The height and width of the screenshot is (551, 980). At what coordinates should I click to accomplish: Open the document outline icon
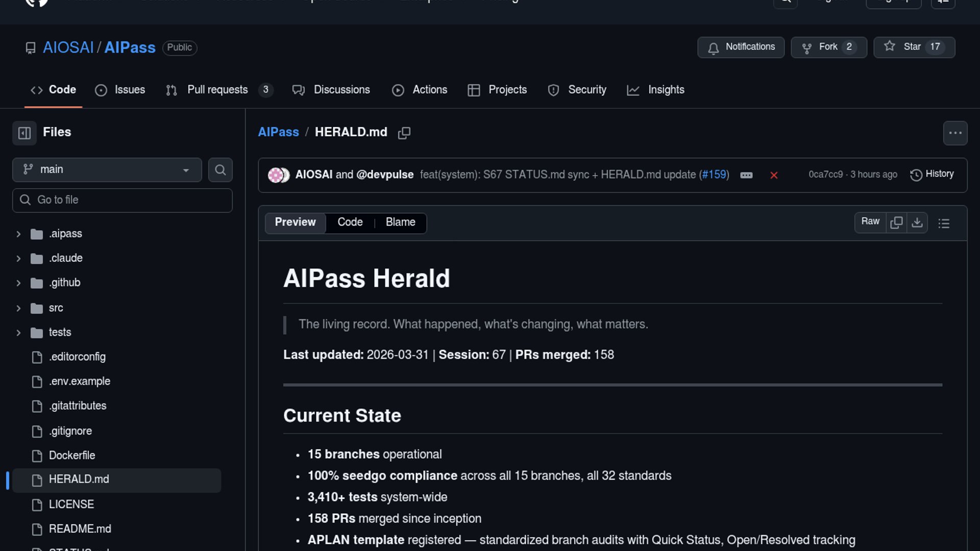click(944, 223)
